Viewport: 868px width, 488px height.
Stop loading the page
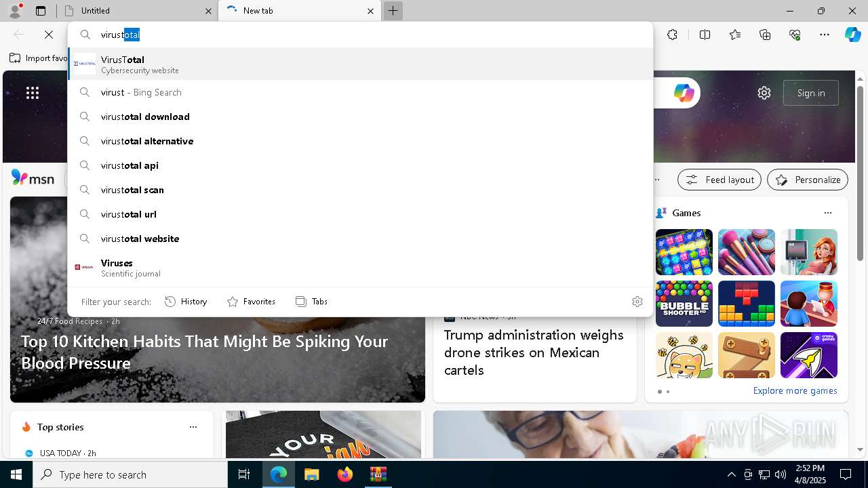[49, 35]
